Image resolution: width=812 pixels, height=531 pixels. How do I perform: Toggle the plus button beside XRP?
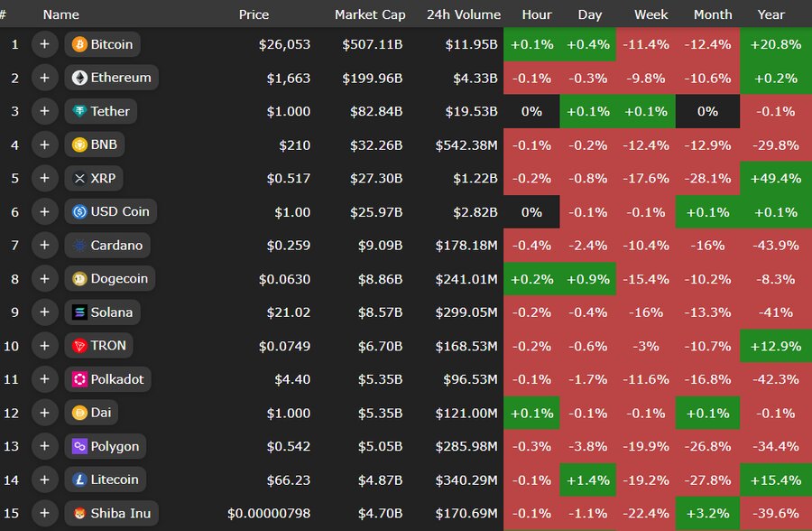[44, 178]
